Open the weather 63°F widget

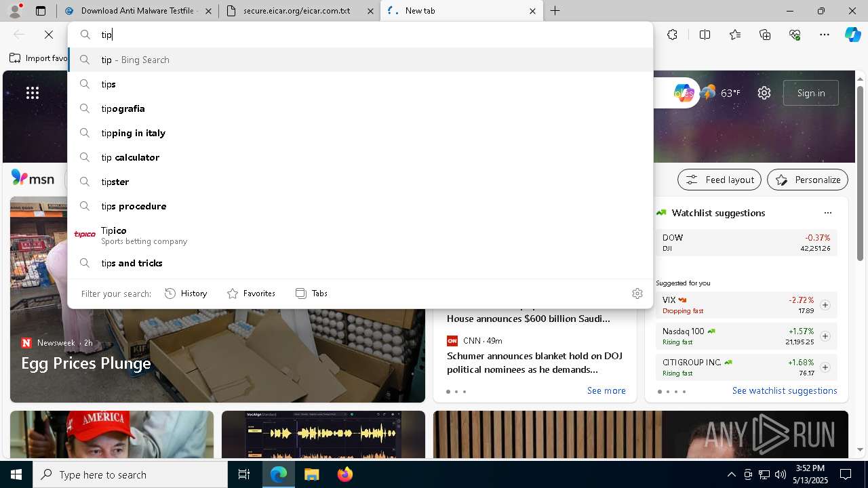point(720,93)
